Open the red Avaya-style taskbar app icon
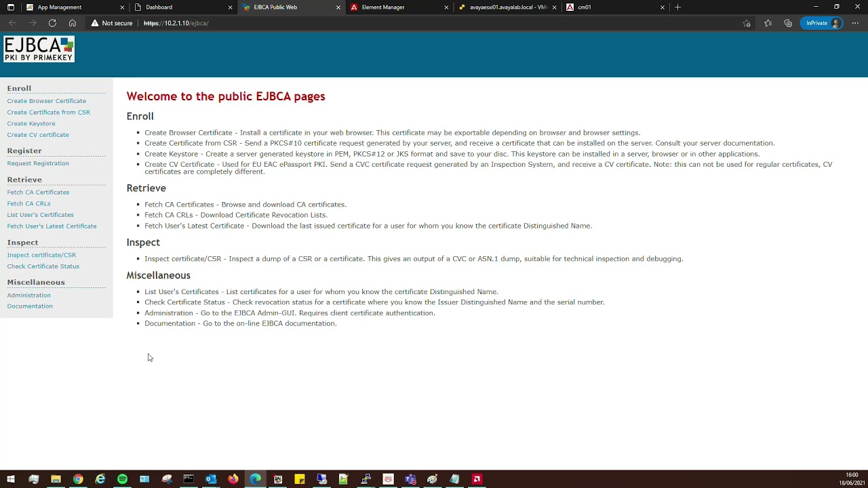This screenshot has width=868, height=488. [x=477, y=479]
